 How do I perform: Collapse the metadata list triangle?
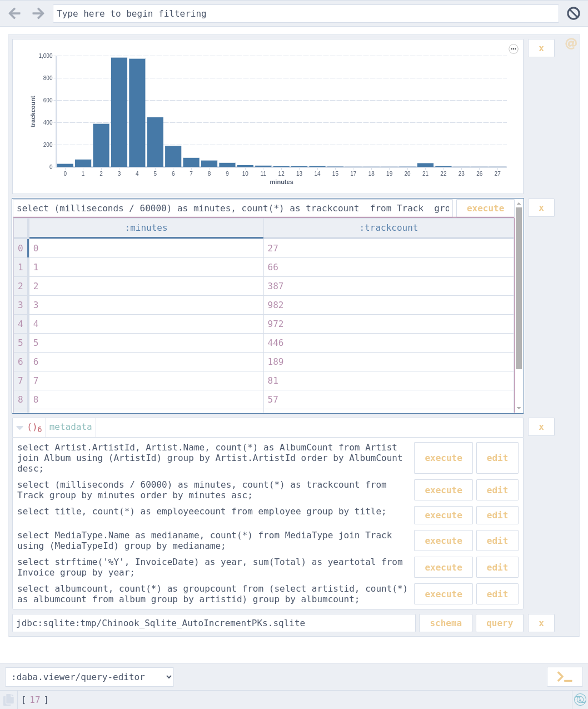pyautogui.click(x=20, y=428)
